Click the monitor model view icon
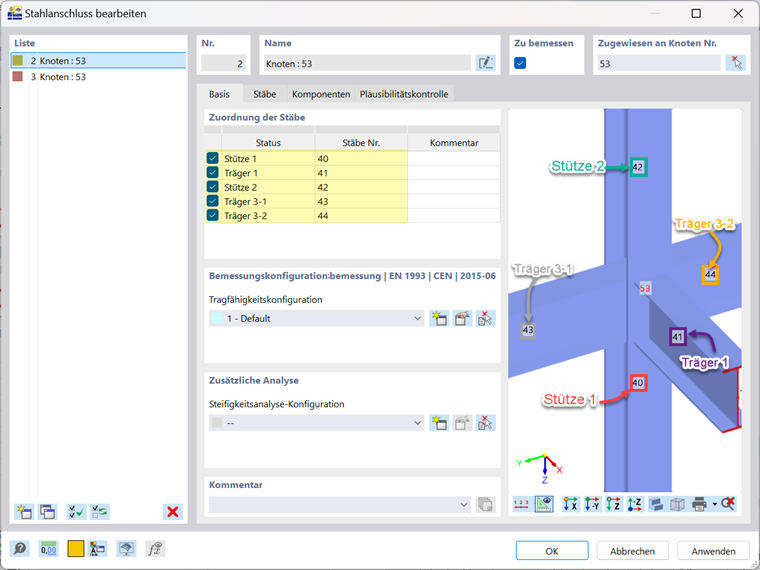 click(x=127, y=548)
